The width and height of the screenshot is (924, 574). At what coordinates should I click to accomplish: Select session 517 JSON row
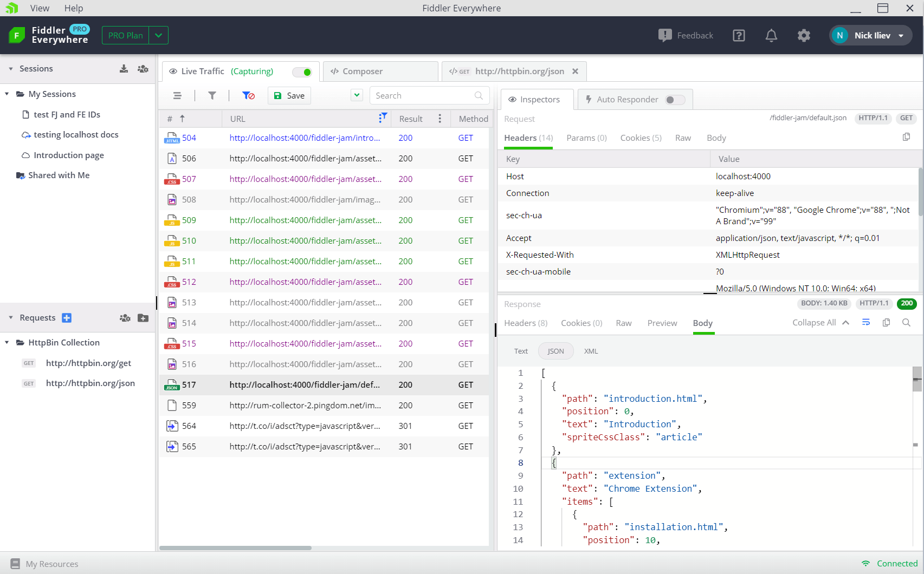pos(324,385)
